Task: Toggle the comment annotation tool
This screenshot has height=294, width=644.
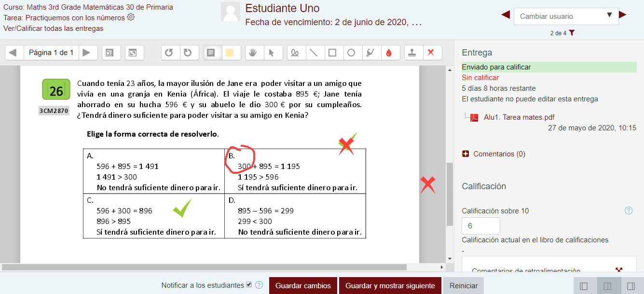Action: coord(211,53)
